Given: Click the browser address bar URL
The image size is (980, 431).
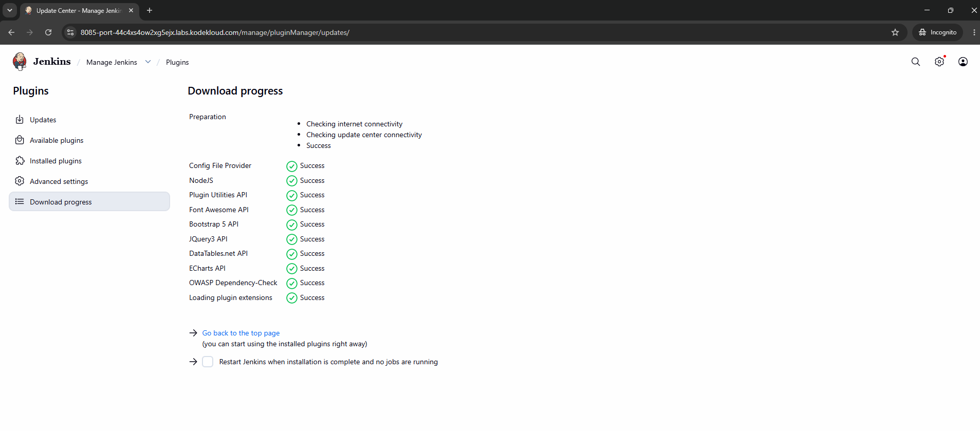Looking at the screenshot, I should click(215, 32).
